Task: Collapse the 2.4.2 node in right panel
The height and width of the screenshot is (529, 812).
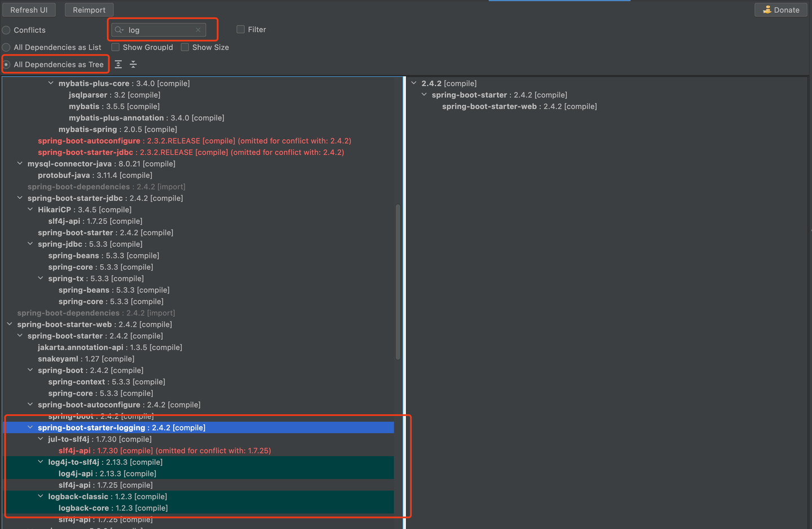Action: point(414,83)
